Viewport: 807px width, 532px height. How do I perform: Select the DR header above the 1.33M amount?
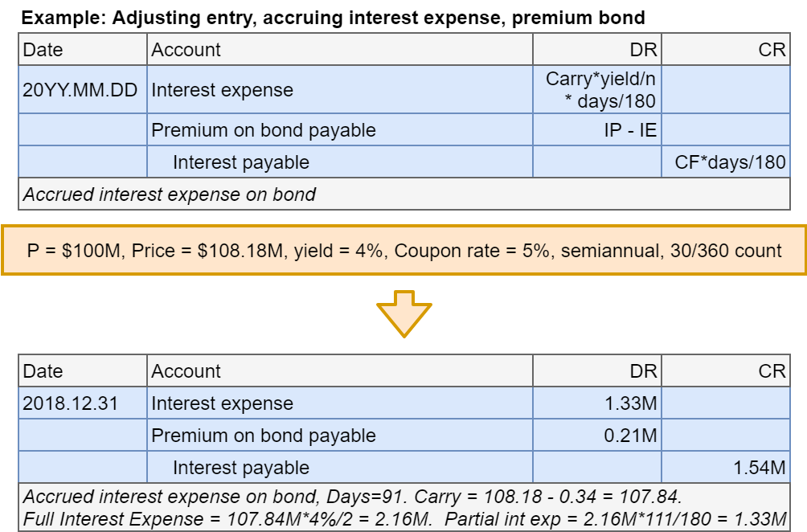(643, 371)
